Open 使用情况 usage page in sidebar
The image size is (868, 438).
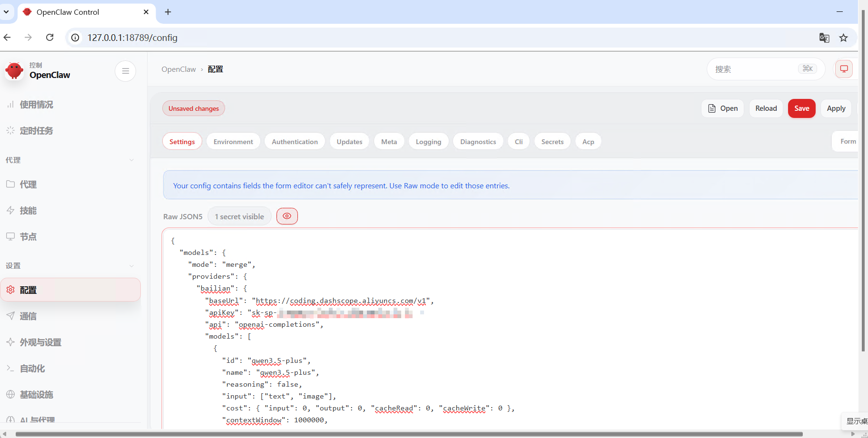click(x=36, y=105)
